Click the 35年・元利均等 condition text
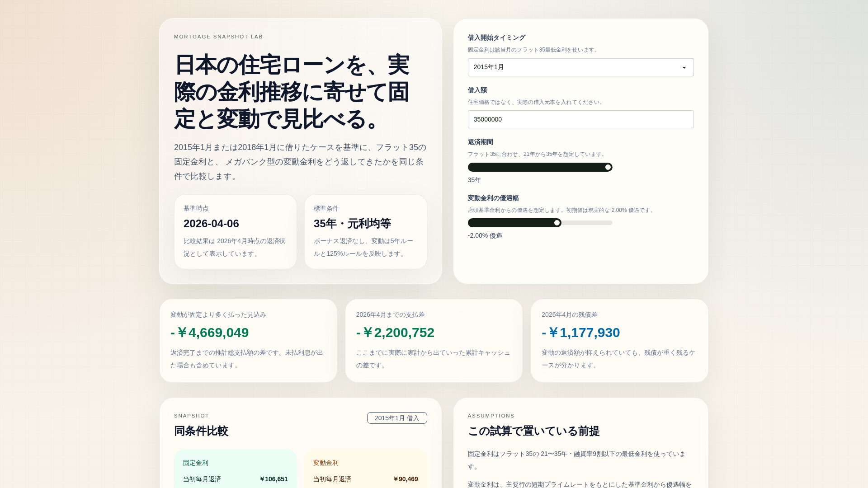 (x=352, y=224)
